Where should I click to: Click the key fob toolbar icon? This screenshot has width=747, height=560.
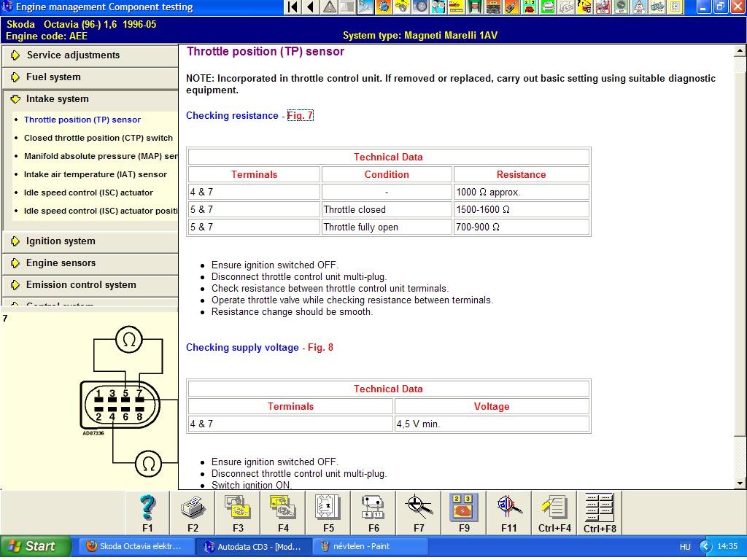point(511,7)
